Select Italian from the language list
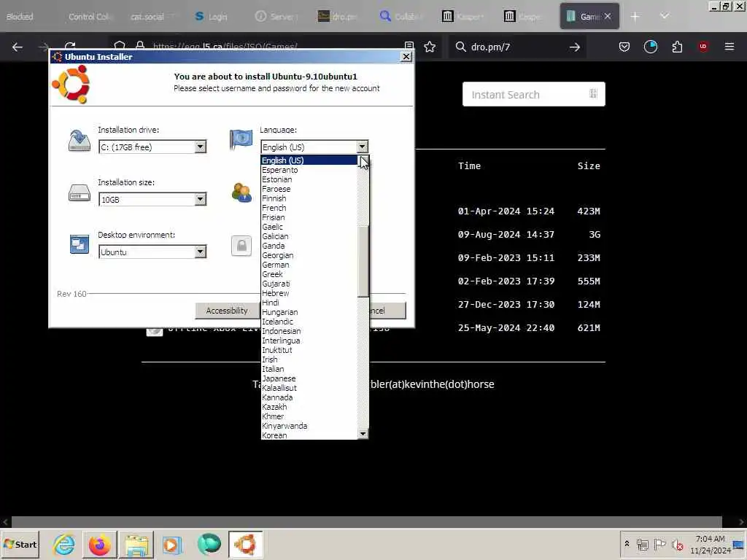This screenshot has height=560, width=747. 273,369
